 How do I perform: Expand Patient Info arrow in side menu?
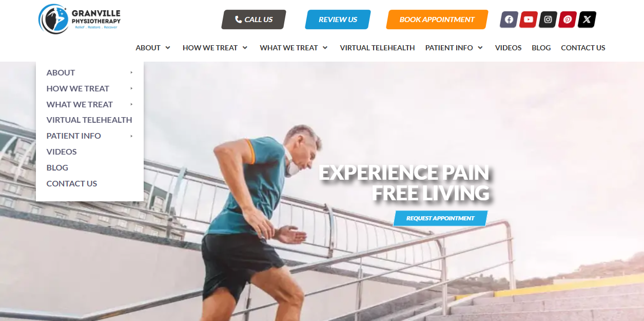pyautogui.click(x=131, y=136)
